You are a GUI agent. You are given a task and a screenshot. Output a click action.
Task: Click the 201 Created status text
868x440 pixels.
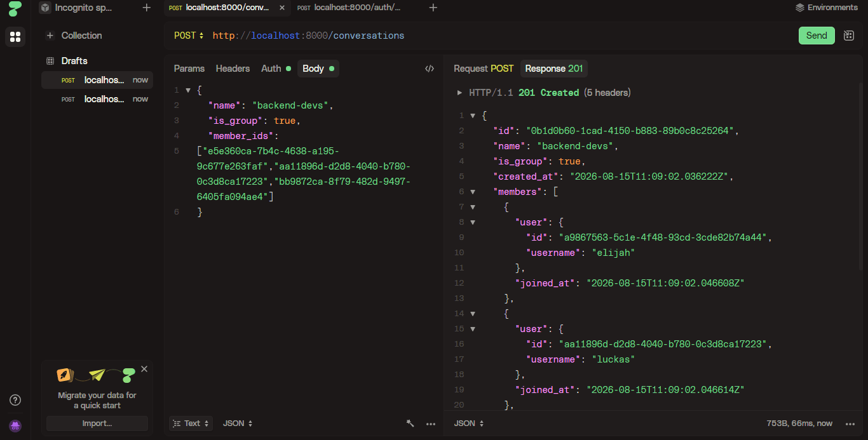(x=548, y=93)
